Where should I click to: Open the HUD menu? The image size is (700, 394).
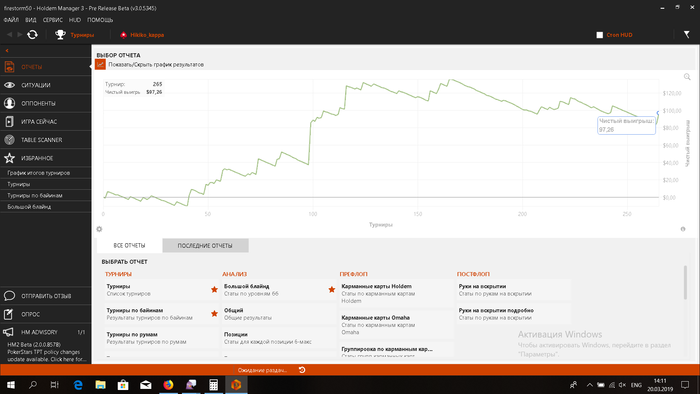[x=75, y=20]
